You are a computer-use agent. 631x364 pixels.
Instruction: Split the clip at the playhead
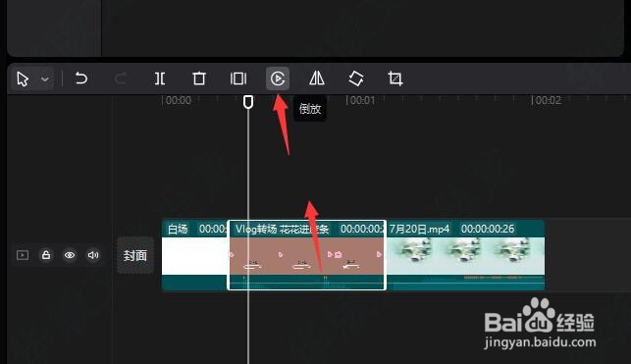[160, 78]
